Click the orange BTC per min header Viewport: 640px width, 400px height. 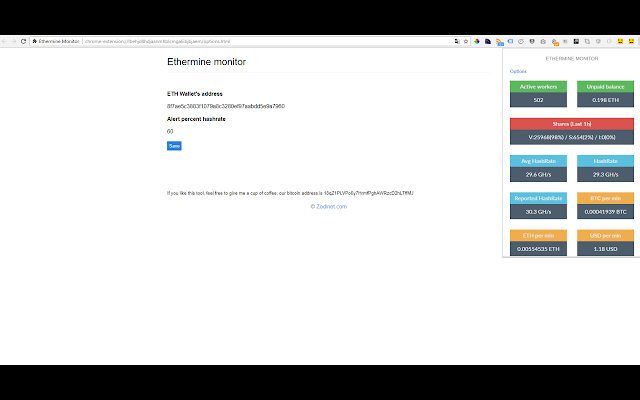(x=605, y=198)
